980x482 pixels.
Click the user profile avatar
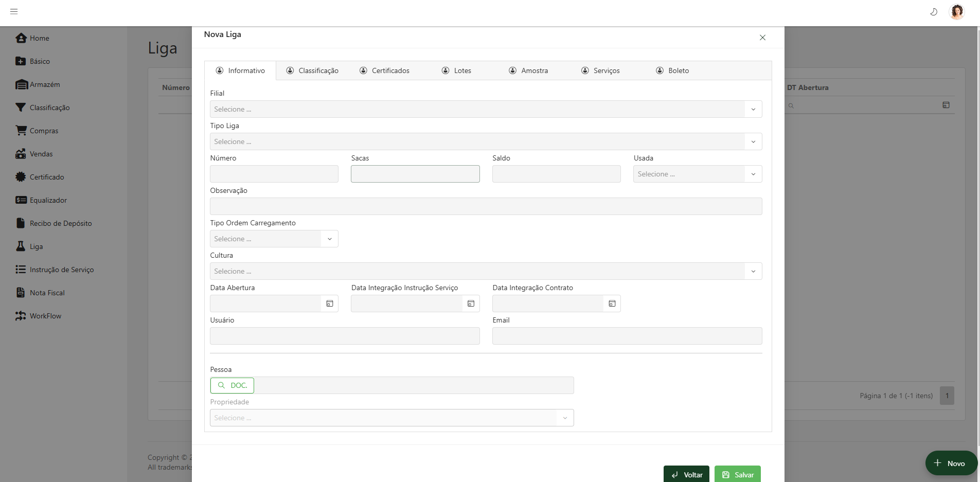click(x=956, y=12)
